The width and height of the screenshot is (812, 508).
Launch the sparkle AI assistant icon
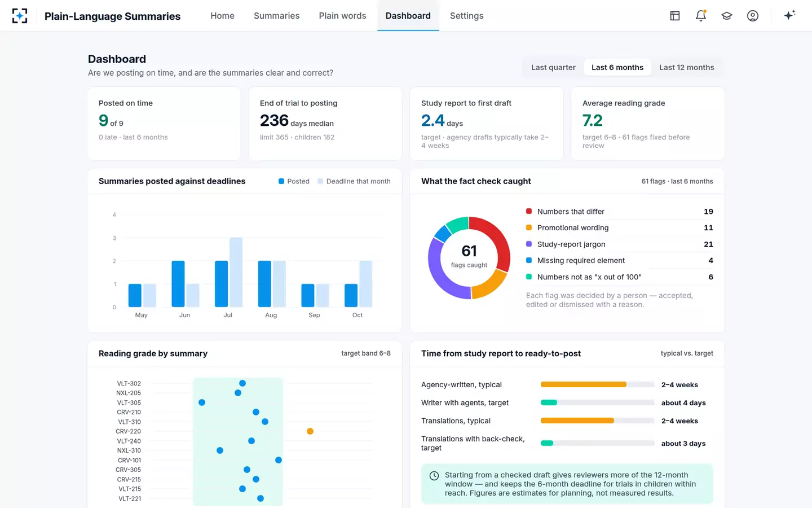[x=789, y=15]
